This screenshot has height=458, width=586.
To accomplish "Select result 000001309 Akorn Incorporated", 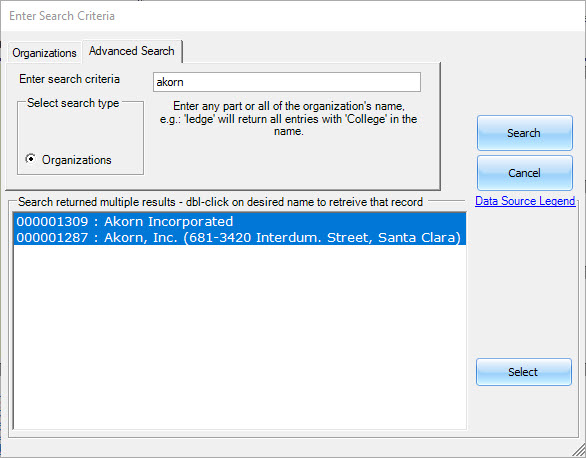I will pos(240,222).
